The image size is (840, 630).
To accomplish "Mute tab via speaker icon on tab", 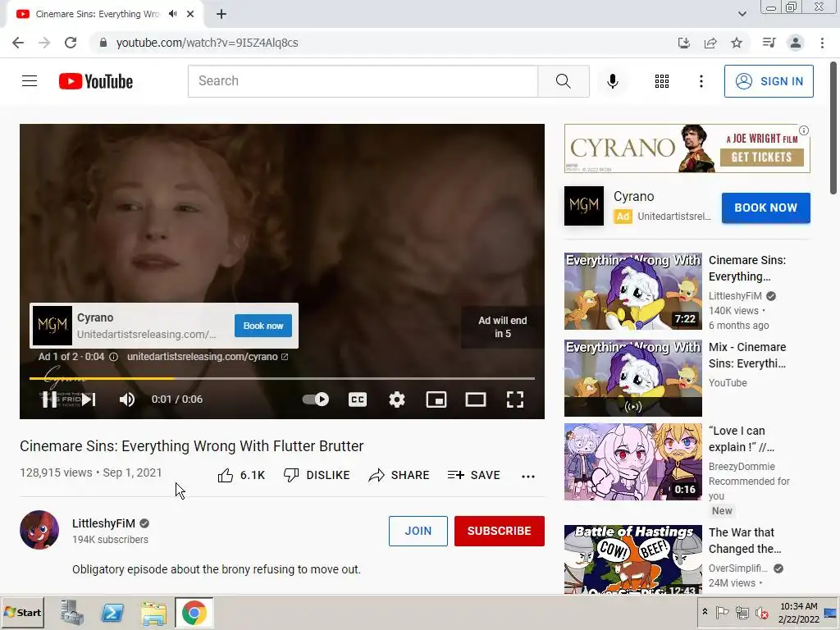I will 172,14.
